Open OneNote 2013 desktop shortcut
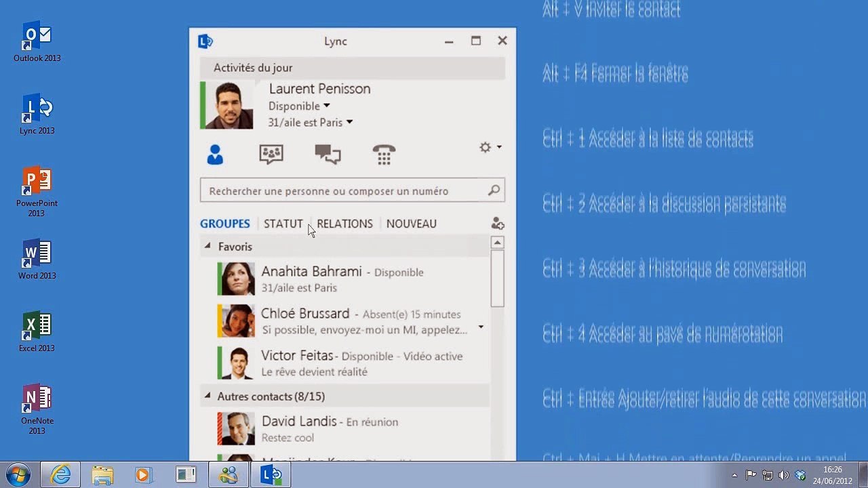The height and width of the screenshot is (488, 868). point(37,409)
